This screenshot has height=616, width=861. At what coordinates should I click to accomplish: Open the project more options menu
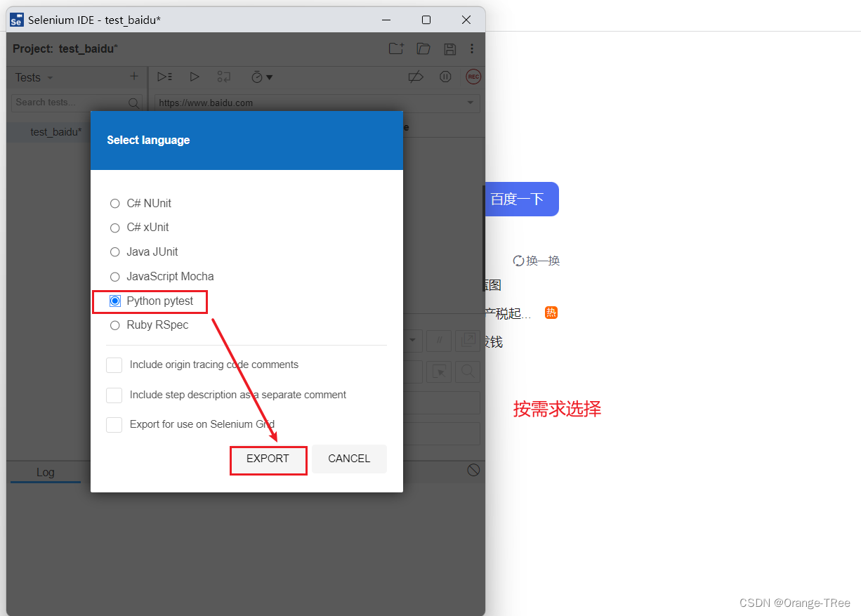pyautogui.click(x=472, y=48)
